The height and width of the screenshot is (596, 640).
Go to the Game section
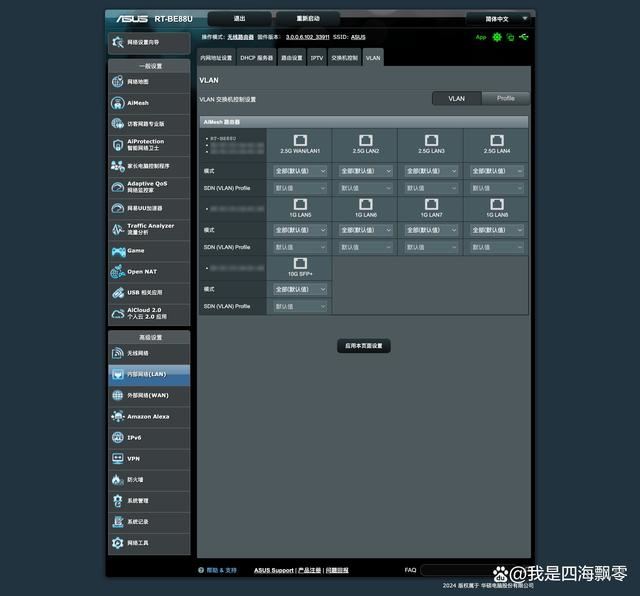pos(148,251)
